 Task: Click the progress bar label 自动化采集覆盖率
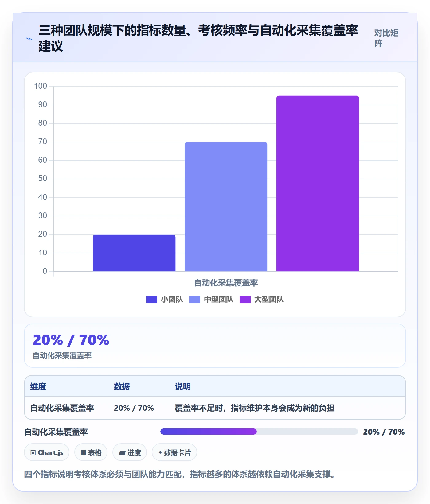pos(56,432)
